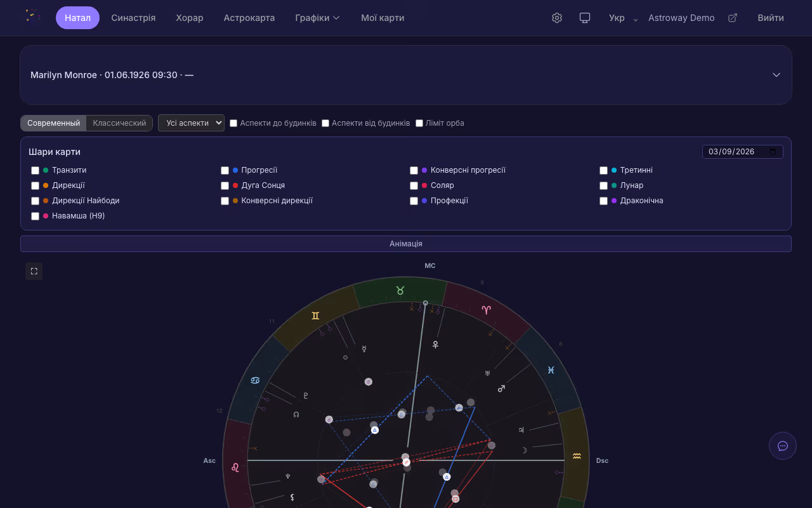
Task: Select the Классический mode button
Action: pos(119,123)
